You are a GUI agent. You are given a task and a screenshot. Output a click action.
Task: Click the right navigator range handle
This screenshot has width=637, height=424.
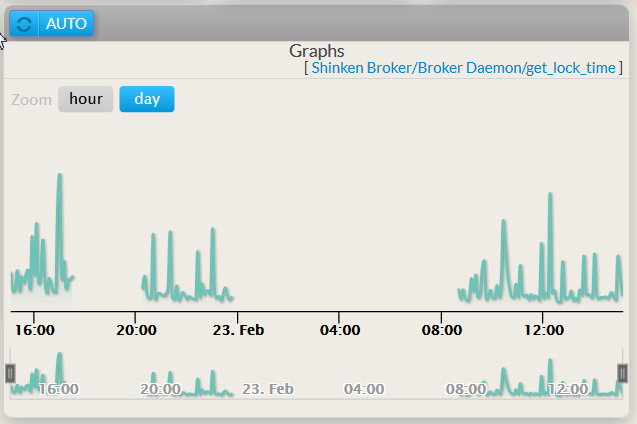point(622,373)
